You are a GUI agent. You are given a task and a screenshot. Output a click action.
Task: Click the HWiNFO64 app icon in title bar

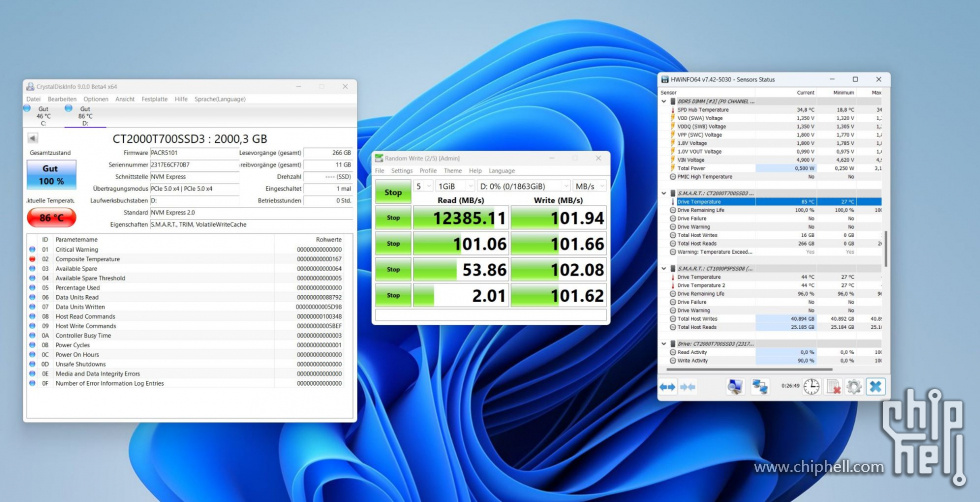coord(665,79)
